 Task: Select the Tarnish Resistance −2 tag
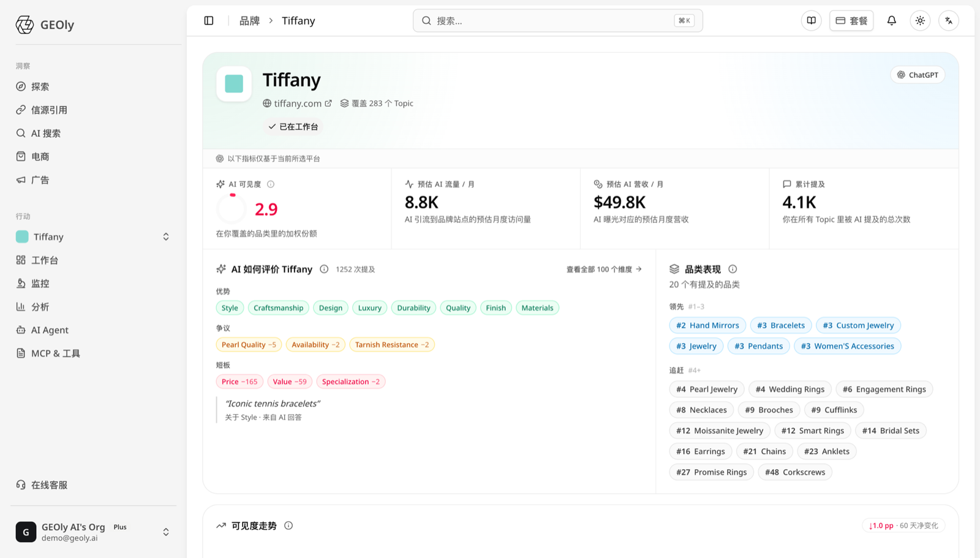[392, 345]
